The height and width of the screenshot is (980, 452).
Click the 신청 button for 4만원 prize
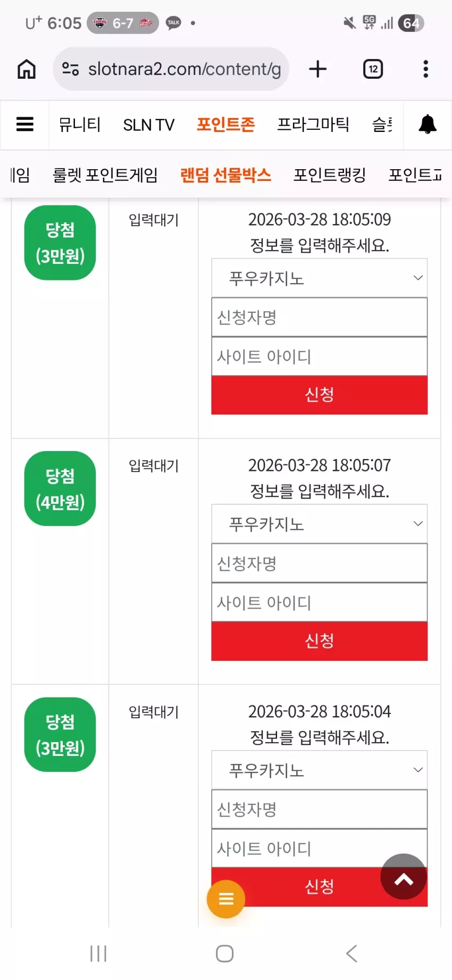(x=320, y=641)
